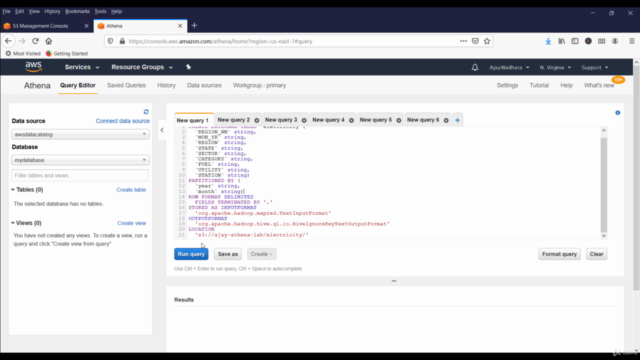Open Athena Settings link
The image size is (640, 360).
tap(507, 85)
